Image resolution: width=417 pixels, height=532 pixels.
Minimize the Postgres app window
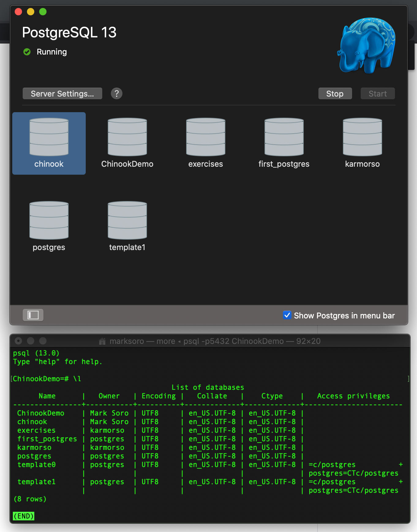click(x=31, y=12)
